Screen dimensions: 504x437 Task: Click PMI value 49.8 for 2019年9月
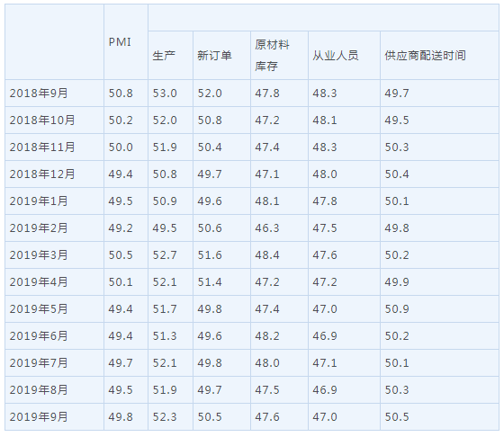121,417
